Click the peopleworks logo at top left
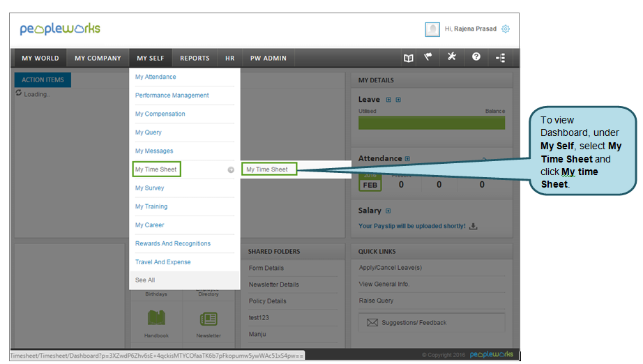This screenshot has height=364, width=643. (x=60, y=29)
